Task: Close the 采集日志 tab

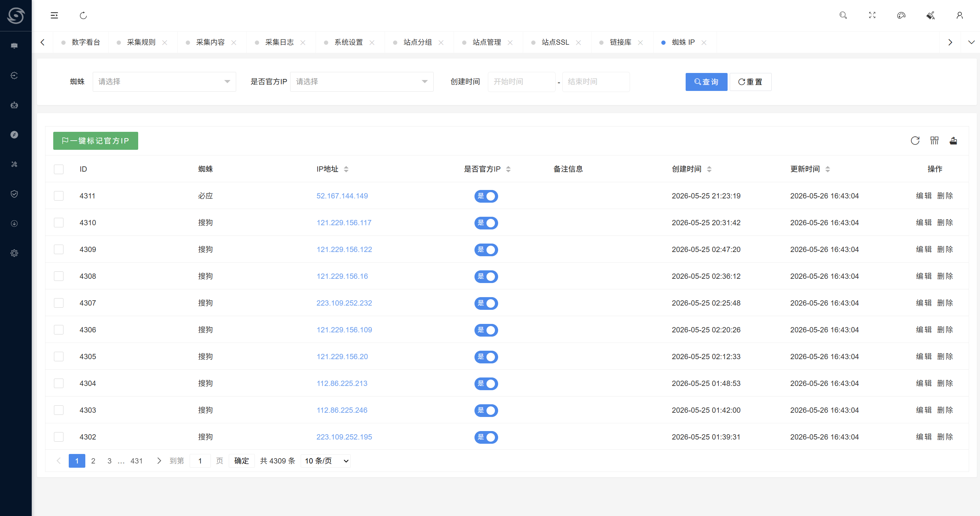Action: click(303, 43)
